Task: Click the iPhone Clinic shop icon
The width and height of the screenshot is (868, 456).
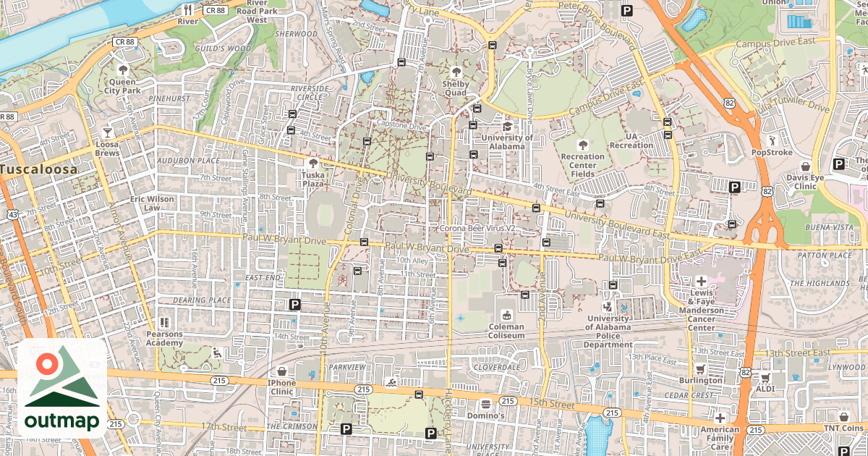Action: pos(281,371)
